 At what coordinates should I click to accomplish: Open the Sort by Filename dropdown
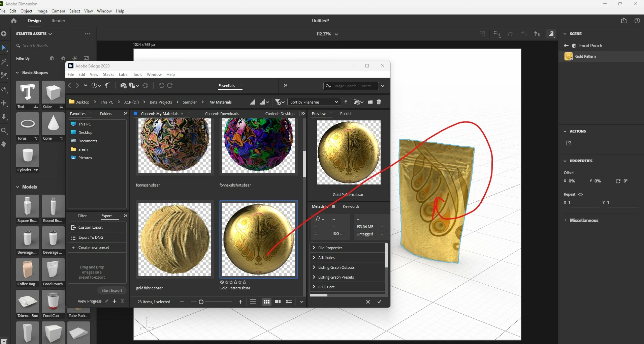[314, 102]
